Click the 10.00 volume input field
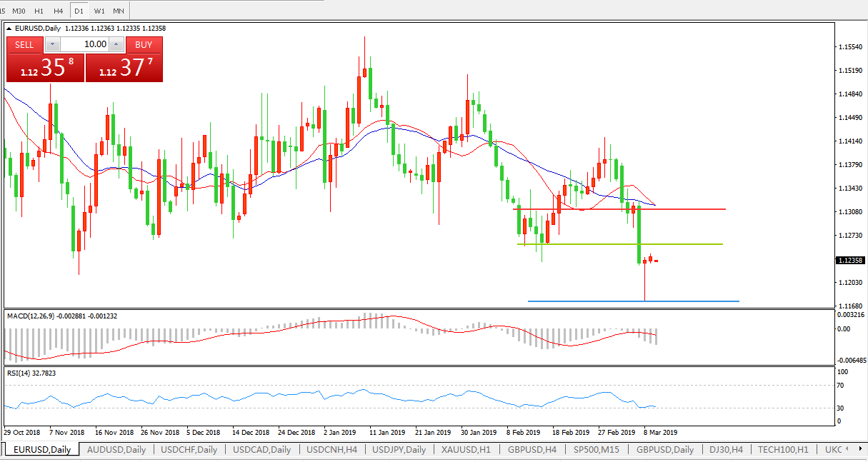The image size is (868, 462). 84,44
